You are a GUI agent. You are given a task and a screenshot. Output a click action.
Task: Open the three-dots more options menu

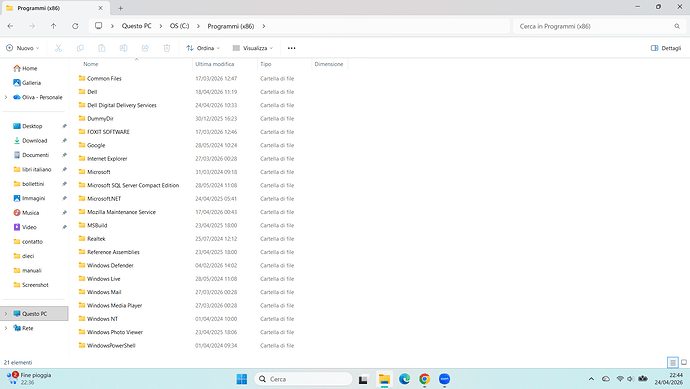click(291, 48)
